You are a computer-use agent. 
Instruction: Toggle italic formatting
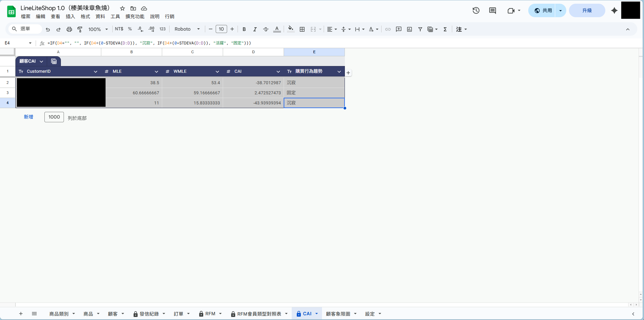255,29
